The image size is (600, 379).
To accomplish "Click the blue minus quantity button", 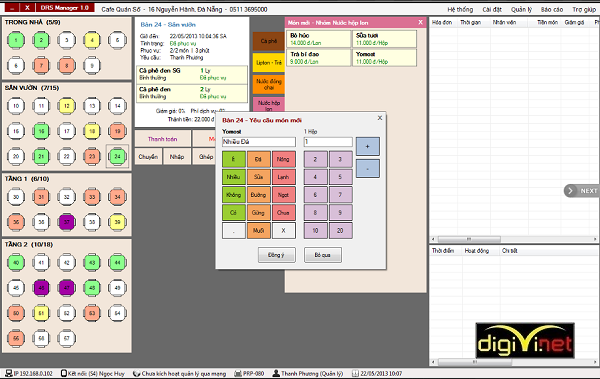I will pyautogui.click(x=368, y=168).
